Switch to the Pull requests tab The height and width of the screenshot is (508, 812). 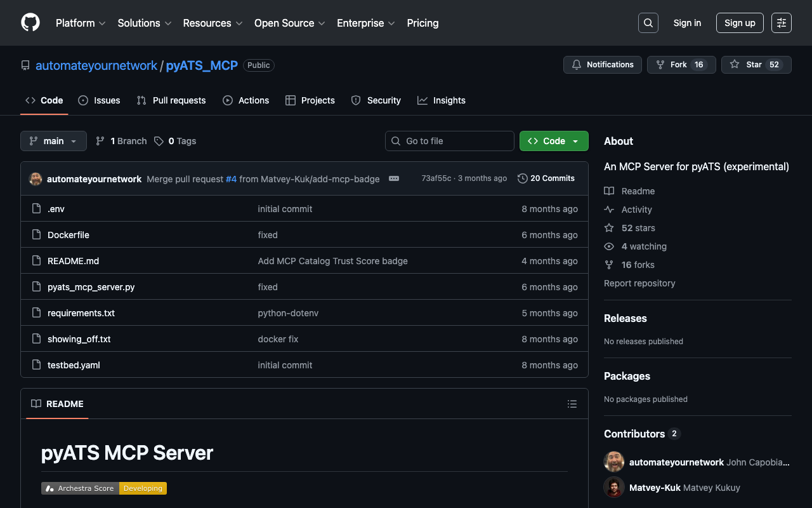coord(171,100)
